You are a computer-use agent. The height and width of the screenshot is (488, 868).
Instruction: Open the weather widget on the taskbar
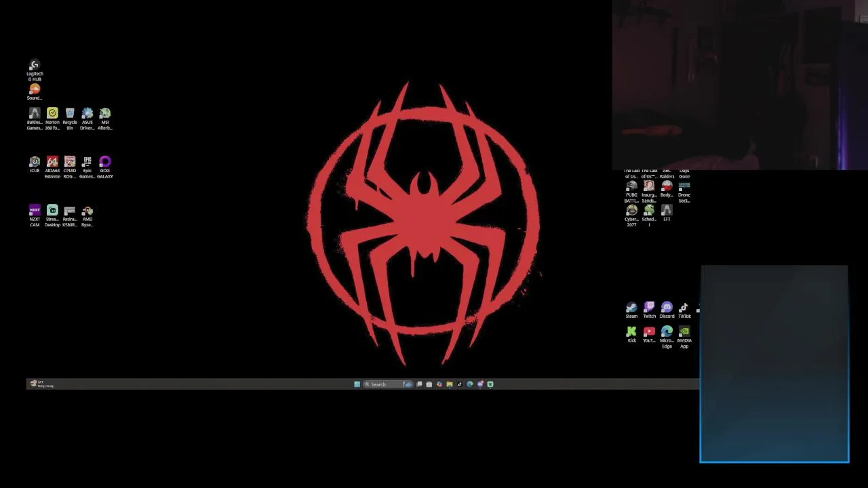tap(41, 384)
